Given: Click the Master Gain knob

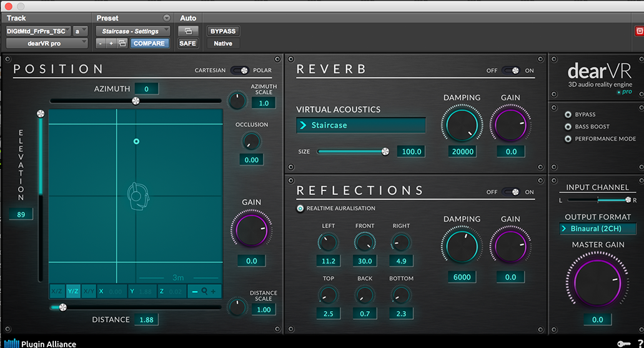Looking at the screenshot, I should coord(597,282).
